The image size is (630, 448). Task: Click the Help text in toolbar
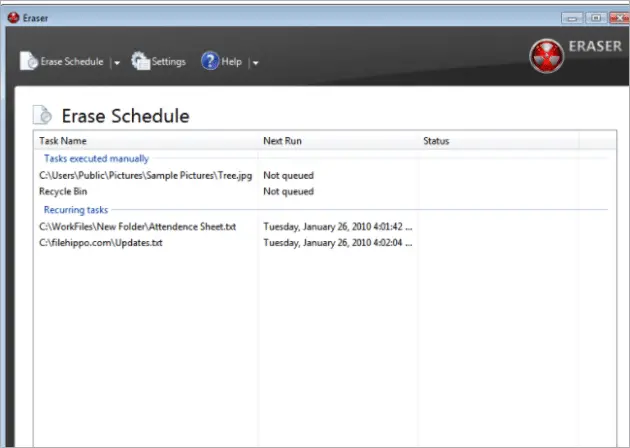(x=231, y=62)
